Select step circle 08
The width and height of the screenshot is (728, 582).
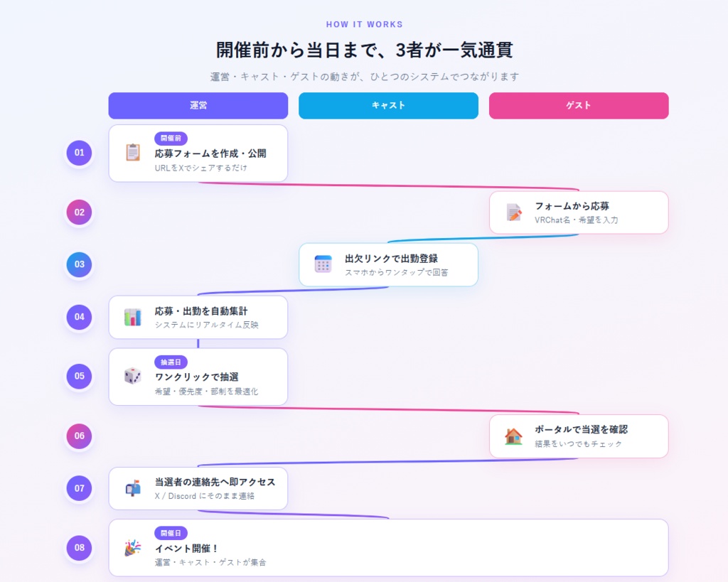[x=80, y=548]
